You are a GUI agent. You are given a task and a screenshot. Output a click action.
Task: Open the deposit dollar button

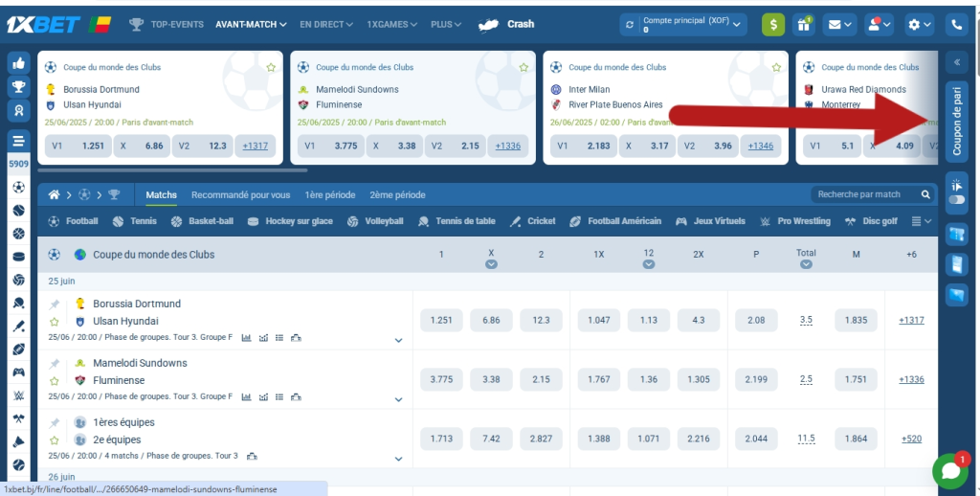pos(773,24)
